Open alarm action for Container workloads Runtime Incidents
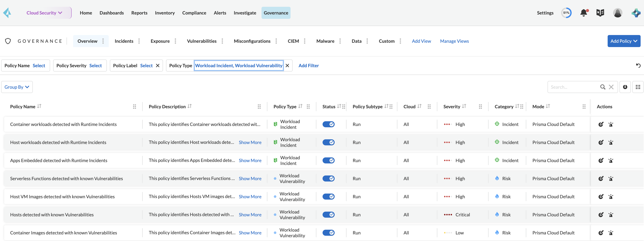 click(611, 124)
